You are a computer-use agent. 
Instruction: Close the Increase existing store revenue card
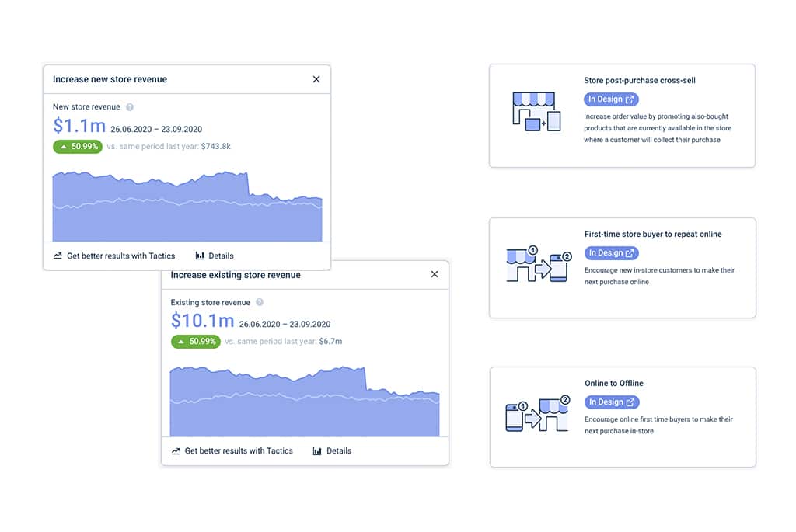pyautogui.click(x=435, y=274)
